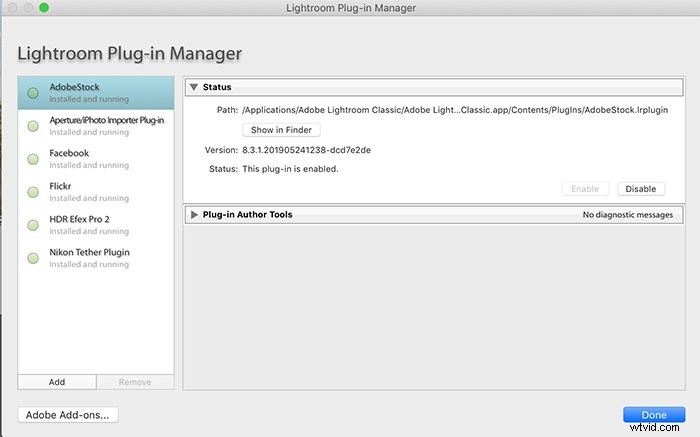Click the status indicator beside Facebook
Screen dimensions: 700x437
click(x=33, y=159)
